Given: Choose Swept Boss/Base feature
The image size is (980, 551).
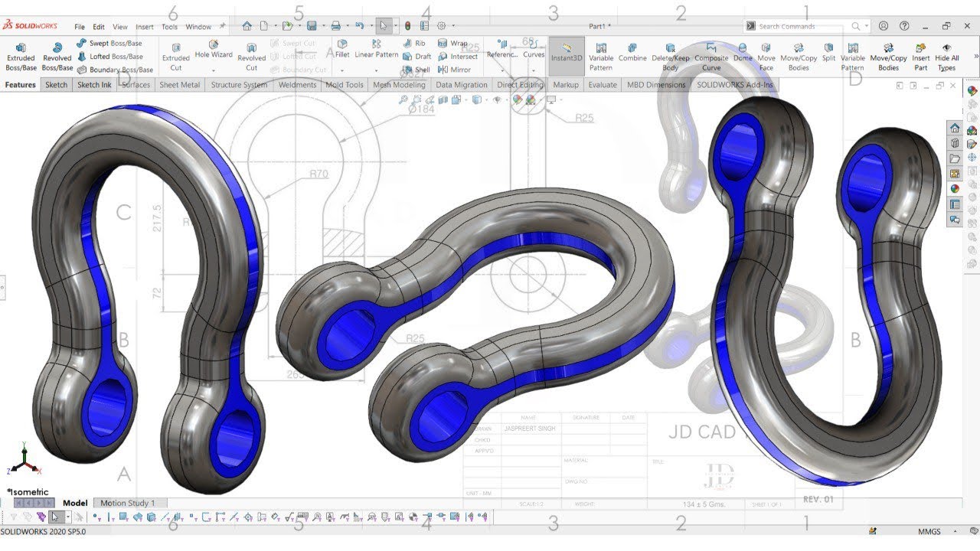Looking at the screenshot, I should tap(109, 44).
